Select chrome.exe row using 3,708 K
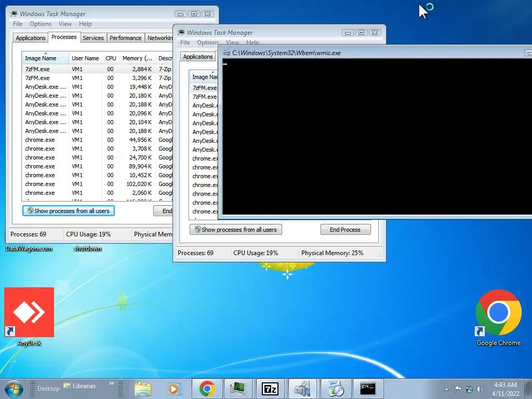532x399 pixels. click(97, 148)
